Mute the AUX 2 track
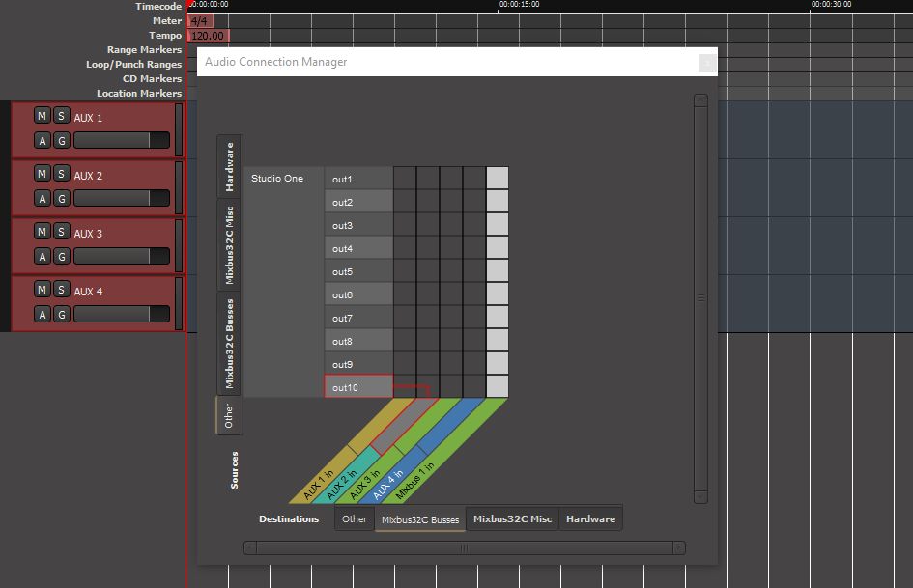The height and width of the screenshot is (588, 913). pos(42,174)
